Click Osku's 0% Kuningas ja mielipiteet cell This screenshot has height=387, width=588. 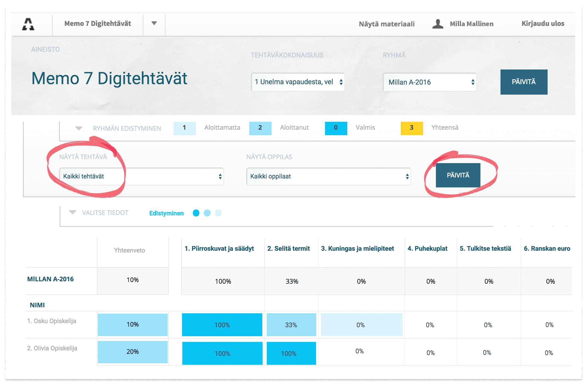(x=362, y=325)
